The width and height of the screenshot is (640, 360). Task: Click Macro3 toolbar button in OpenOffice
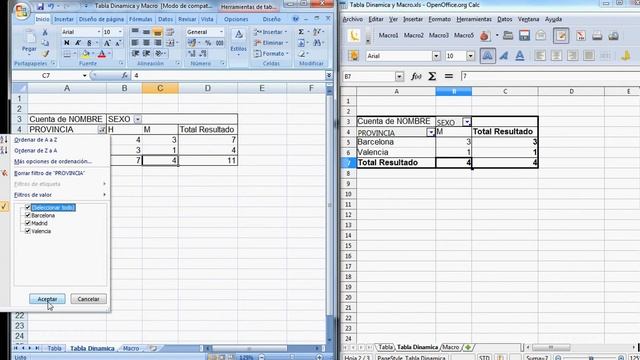pos(439,36)
